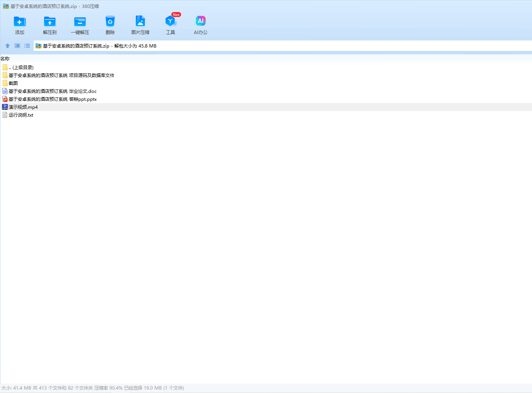This screenshot has height=393, width=532.
Task: Click the 一键解压 one-click extract icon
Action: 80,22
